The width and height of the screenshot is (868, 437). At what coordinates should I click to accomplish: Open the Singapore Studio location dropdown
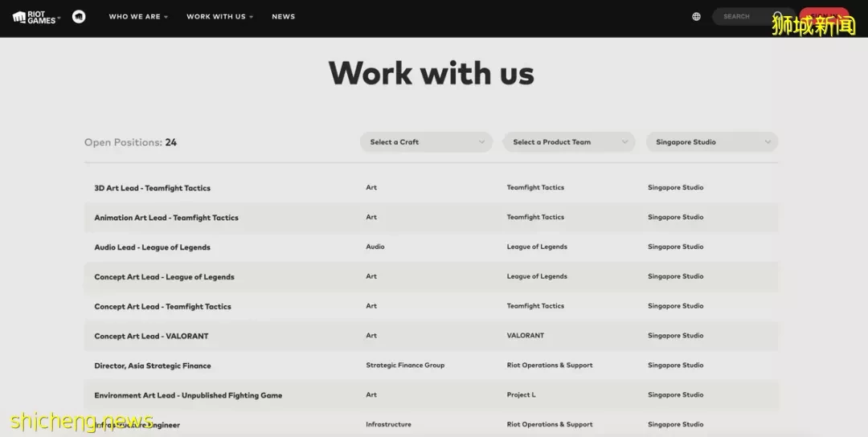[x=712, y=142]
